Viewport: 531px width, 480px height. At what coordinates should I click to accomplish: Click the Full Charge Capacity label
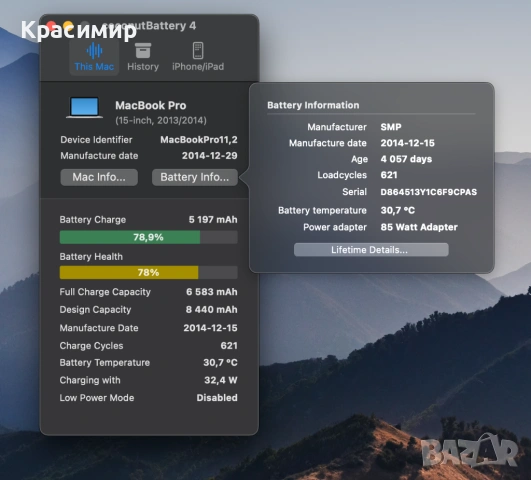click(x=105, y=292)
